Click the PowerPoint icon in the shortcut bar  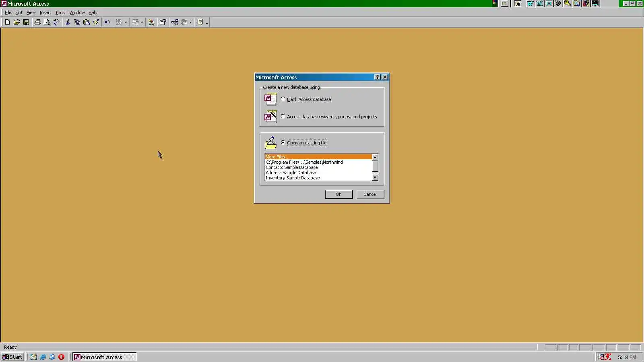pos(549,4)
